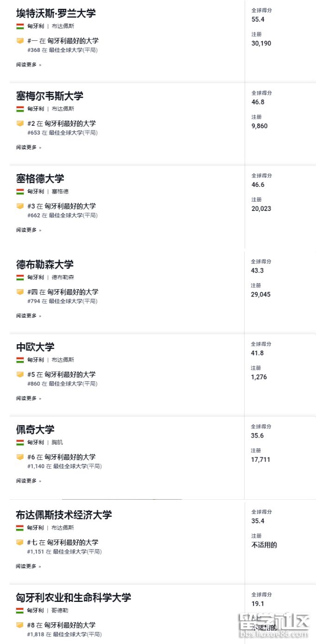Open the 塞梅尔韦斯大学 university title
The width and height of the screenshot is (316, 644).
coord(50,96)
